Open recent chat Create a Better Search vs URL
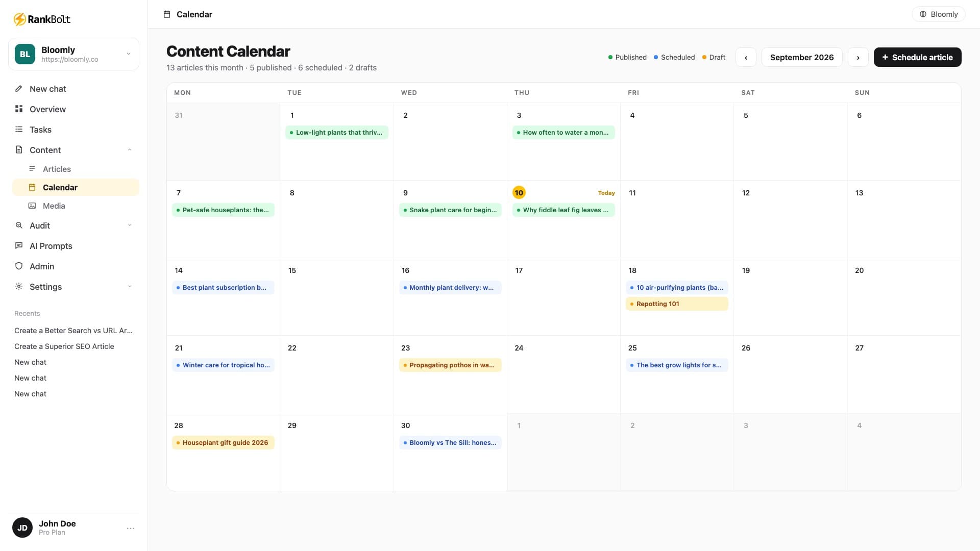The width and height of the screenshot is (980, 551). coord(73,331)
